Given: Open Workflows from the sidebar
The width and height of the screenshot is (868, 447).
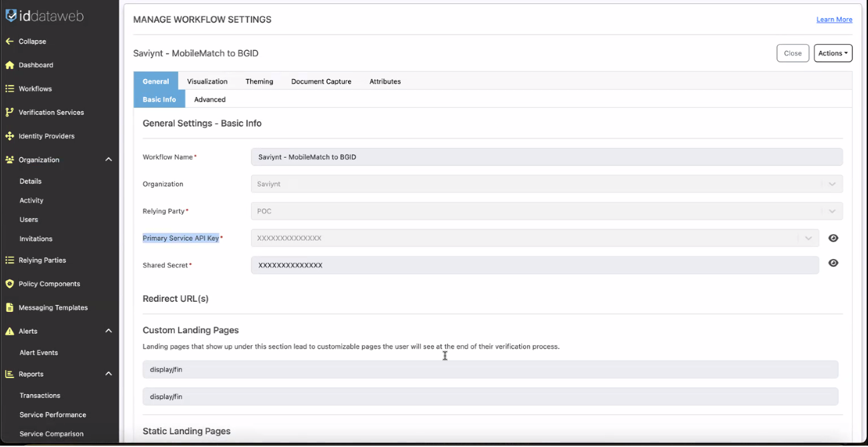Looking at the screenshot, I should [x=35, y=88].
